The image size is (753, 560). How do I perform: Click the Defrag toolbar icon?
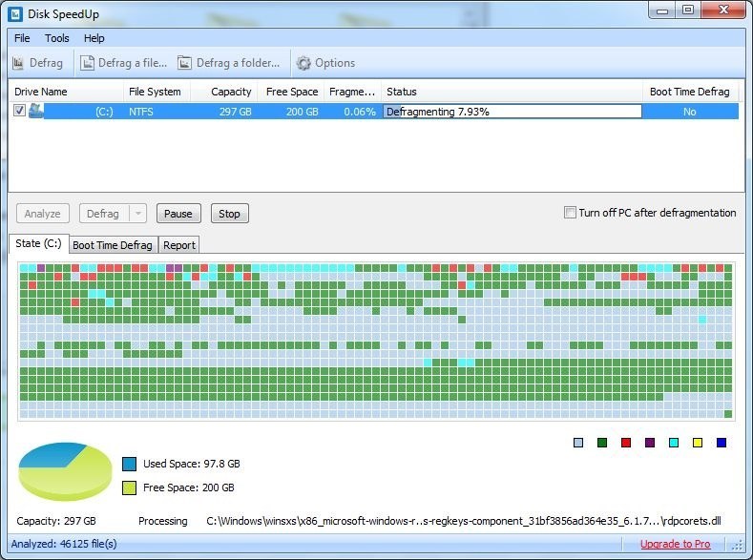(18, 63)
